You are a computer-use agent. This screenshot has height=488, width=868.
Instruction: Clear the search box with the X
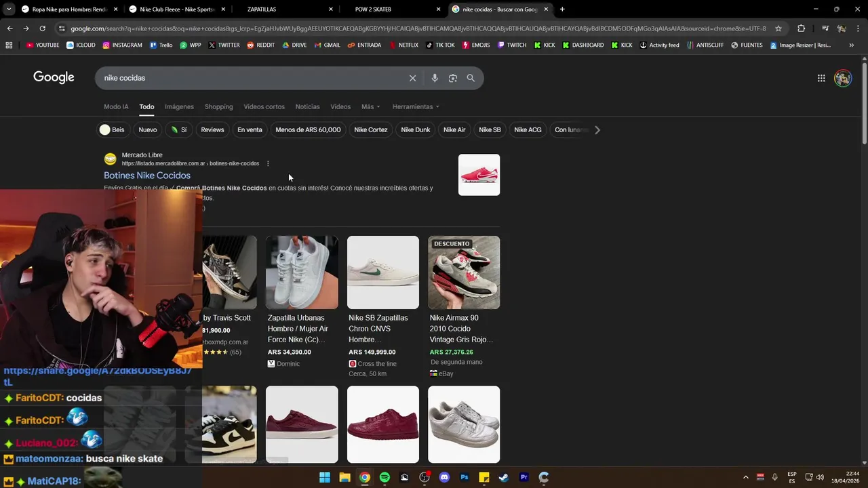coord(412,78)
